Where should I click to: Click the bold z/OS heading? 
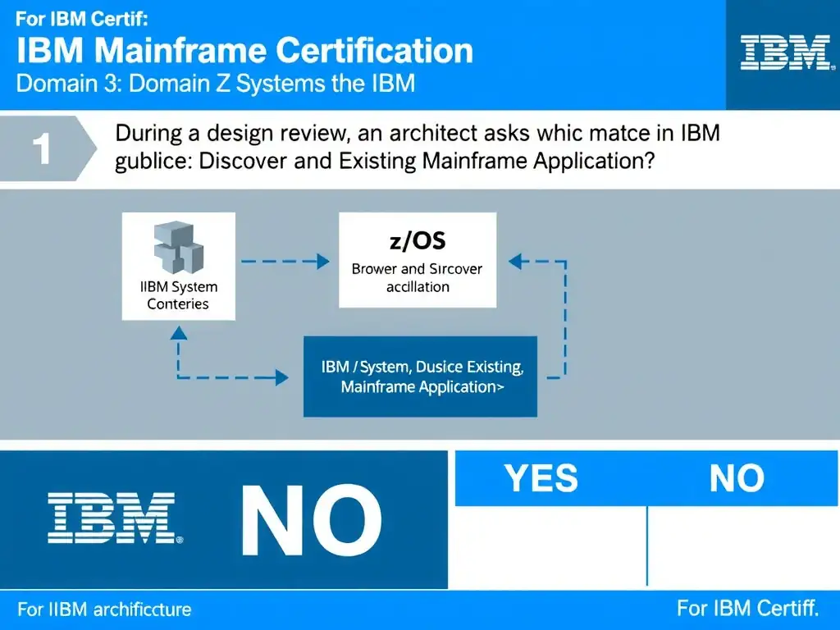(x=418, y=240)
